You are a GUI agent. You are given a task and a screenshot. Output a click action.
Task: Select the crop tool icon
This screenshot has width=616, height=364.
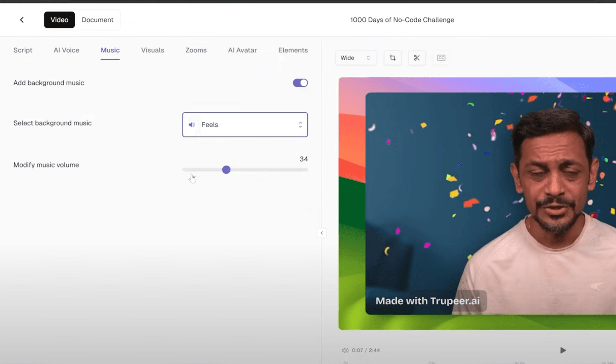392,58
